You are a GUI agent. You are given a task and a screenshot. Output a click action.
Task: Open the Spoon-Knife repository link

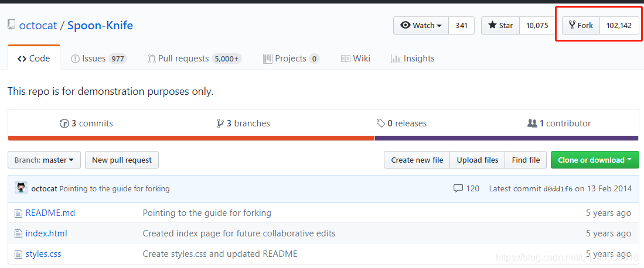pos(100,25)
